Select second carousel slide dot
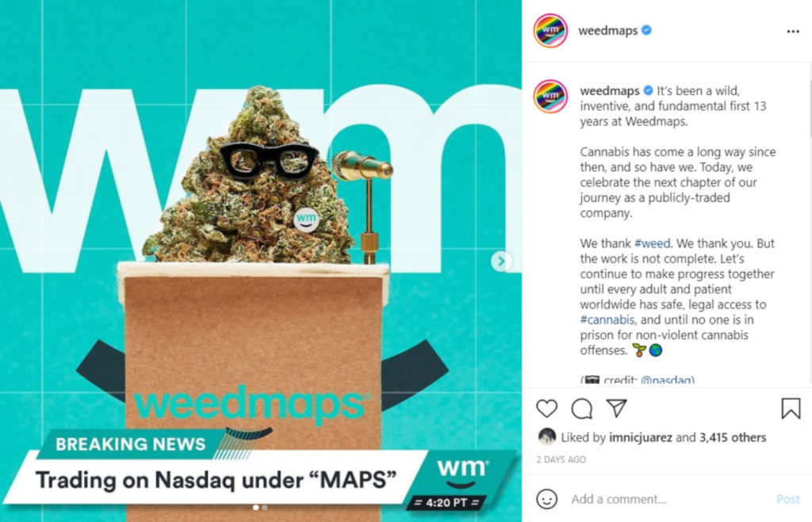 (x=265, y=508)
